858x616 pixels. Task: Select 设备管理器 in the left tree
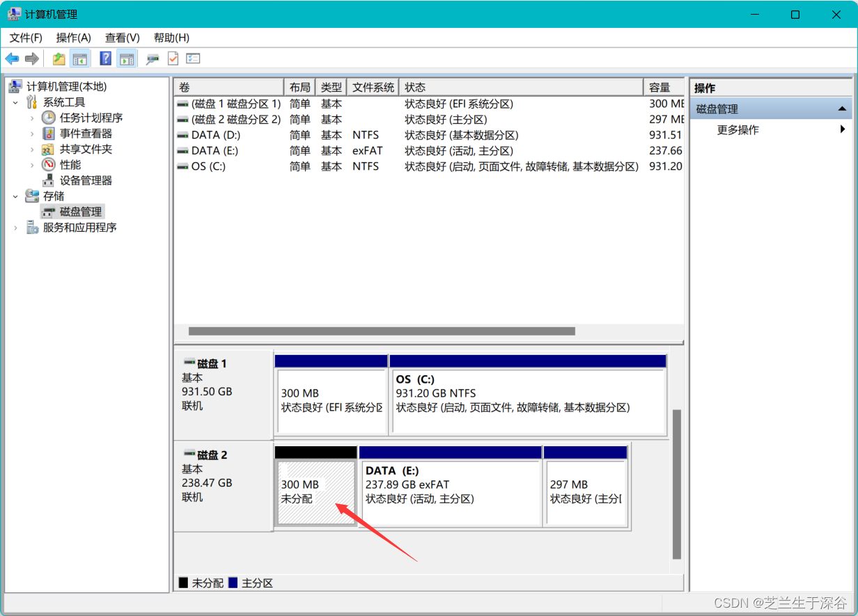coord(86,180)
